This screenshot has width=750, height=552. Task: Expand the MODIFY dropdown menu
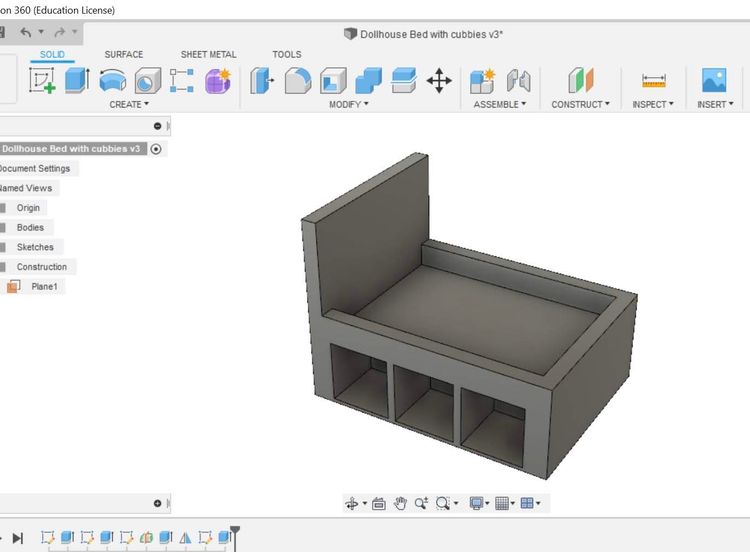pyautogui.click(x=348, y=104)
